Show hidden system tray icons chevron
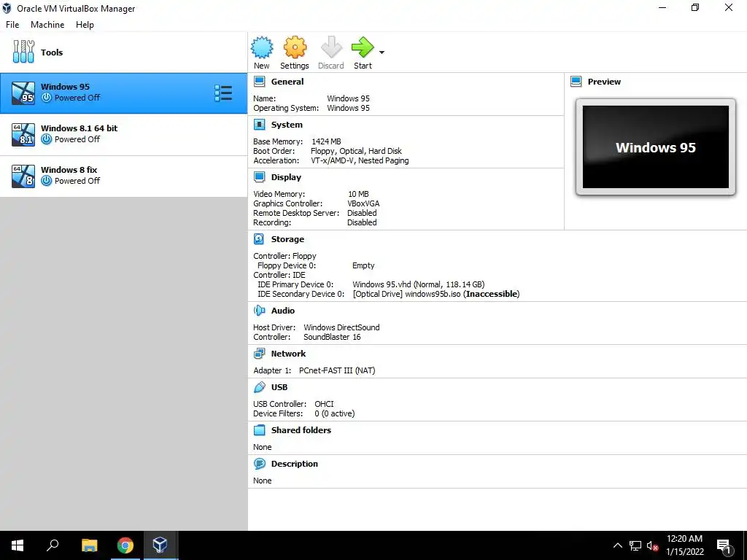Image resolution: width=747 pixels, height=560 pixels. pyautogui.click(x=617, y=545)
